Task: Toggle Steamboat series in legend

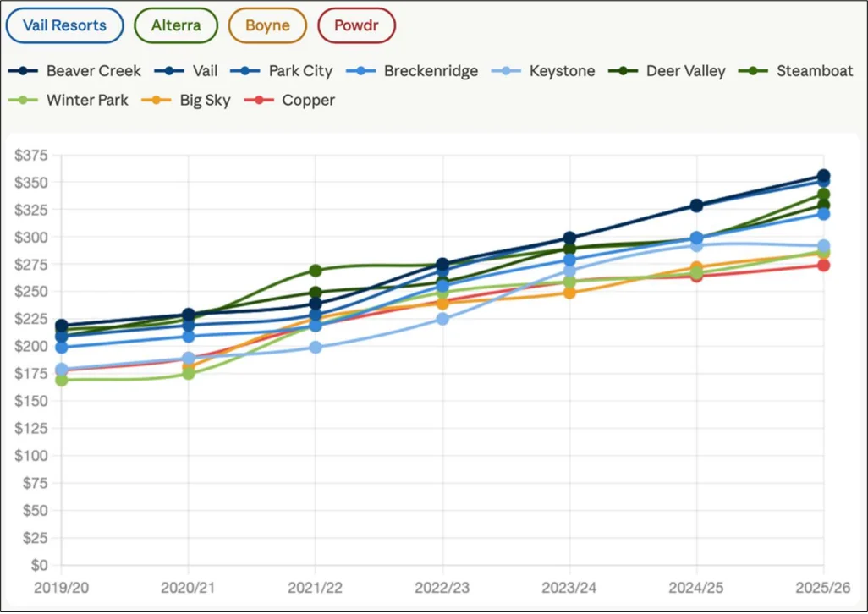Action: click(796, 71)
